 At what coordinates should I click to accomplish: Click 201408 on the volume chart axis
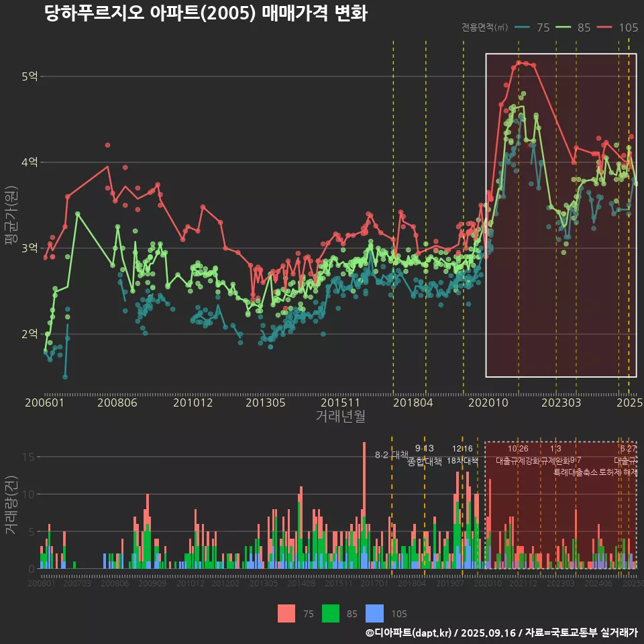pos(301,583)
